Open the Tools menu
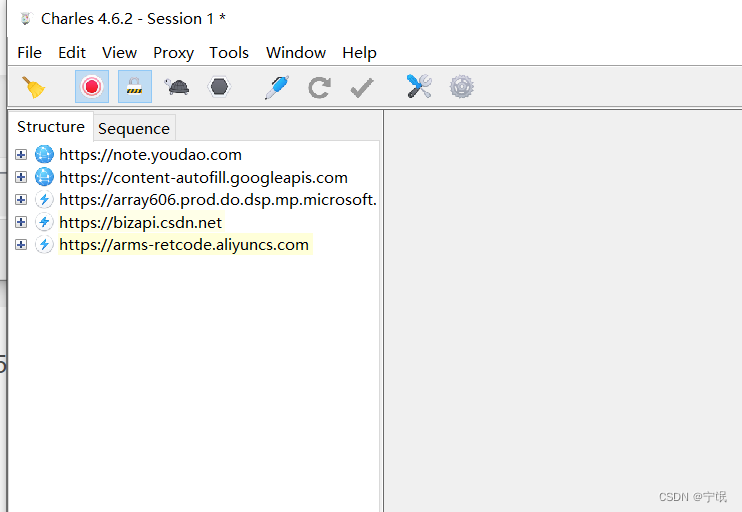Screen dimensions: 742x512 [x=229, y=53]
